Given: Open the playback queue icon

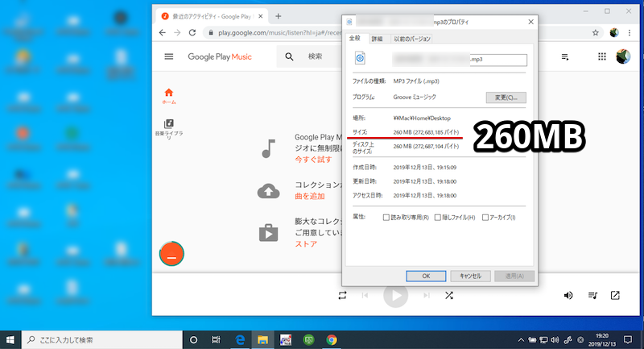Looking at the screenshot, I should tap(592, 296).
